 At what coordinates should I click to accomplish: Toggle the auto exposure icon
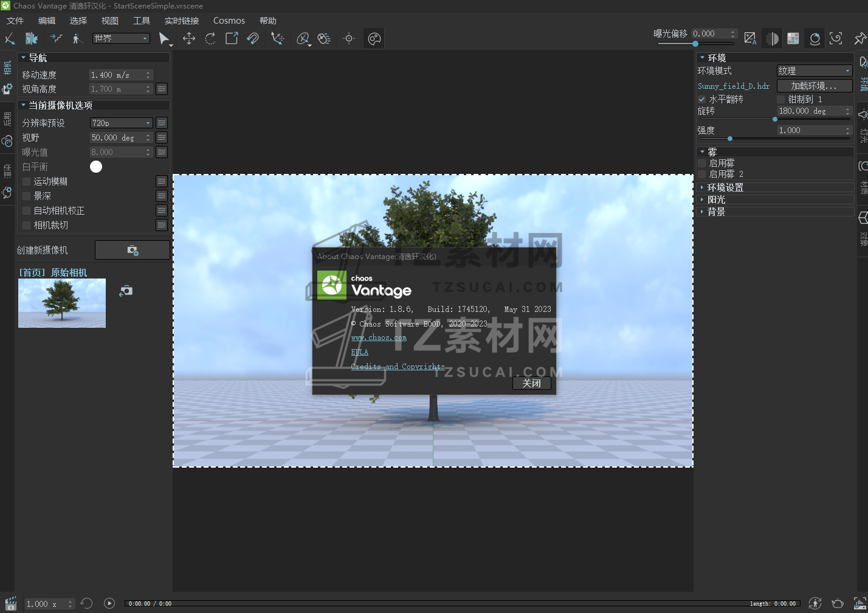click(x=751, y=39)
